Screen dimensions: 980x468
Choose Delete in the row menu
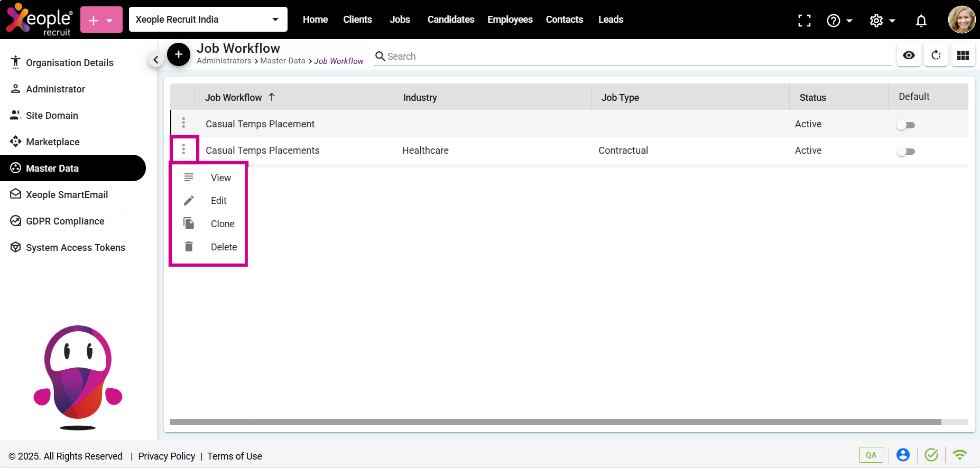(223, 247)
